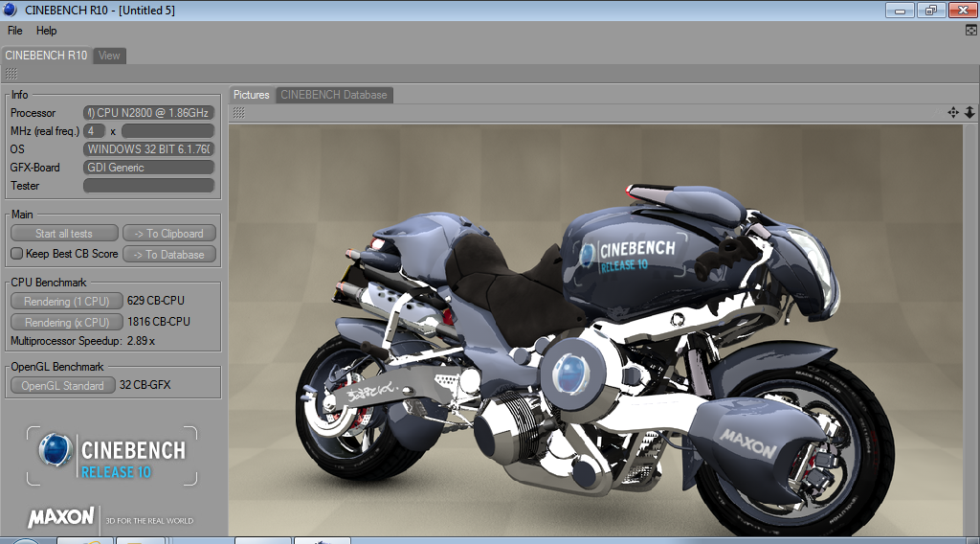The height and width of the screenshot is (544, 980).
Task: Click the MHz real frequency value field
Action: pos(167,131)
